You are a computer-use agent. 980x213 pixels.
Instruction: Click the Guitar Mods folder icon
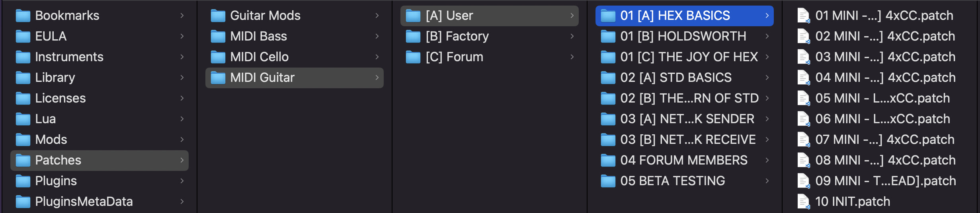click(x=218, y=16)
